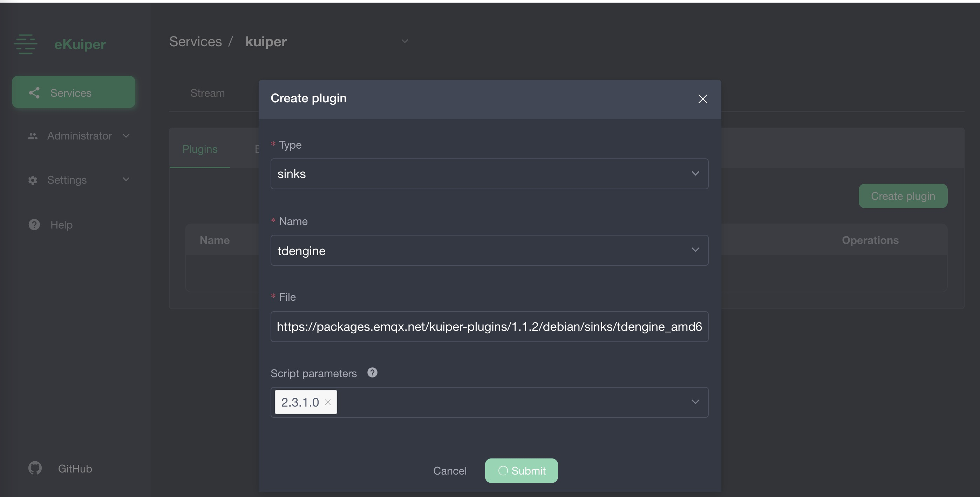980x497 pixels.
Task: Click the Script parameters help icon
Action: [x=372, y=372]
